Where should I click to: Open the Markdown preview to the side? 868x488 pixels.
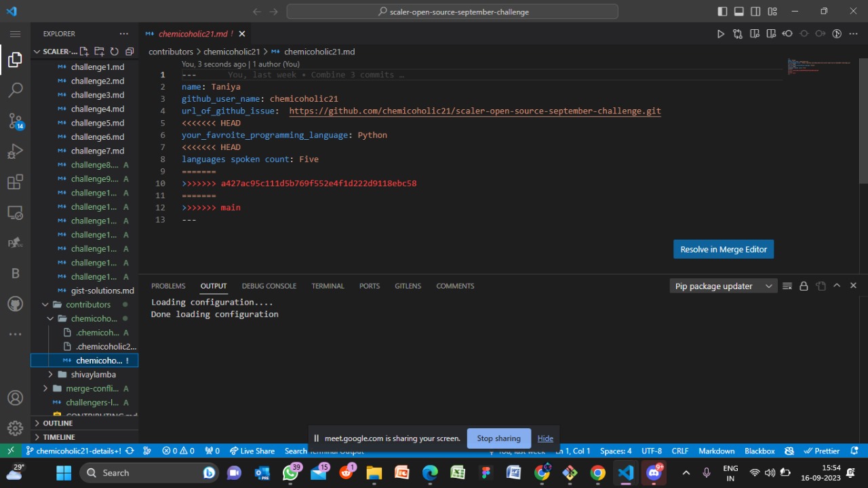[x=754, y=33]
